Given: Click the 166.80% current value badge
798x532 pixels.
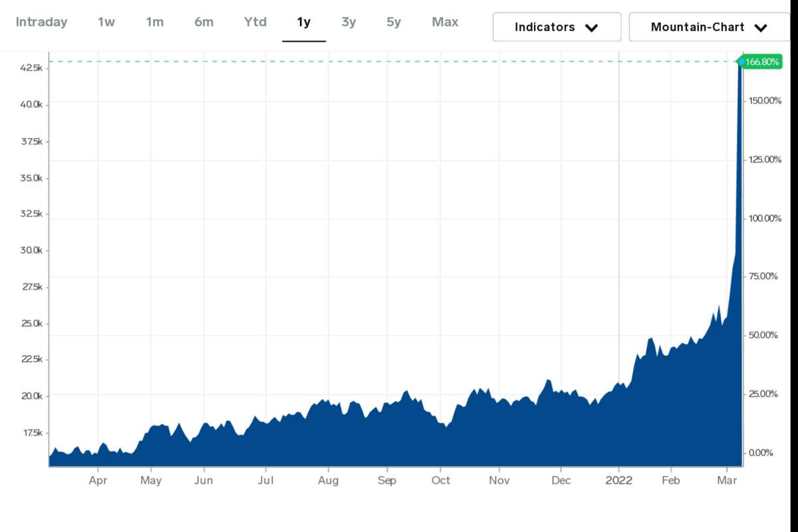Looking at the screenshot, I should click(761, 62).
